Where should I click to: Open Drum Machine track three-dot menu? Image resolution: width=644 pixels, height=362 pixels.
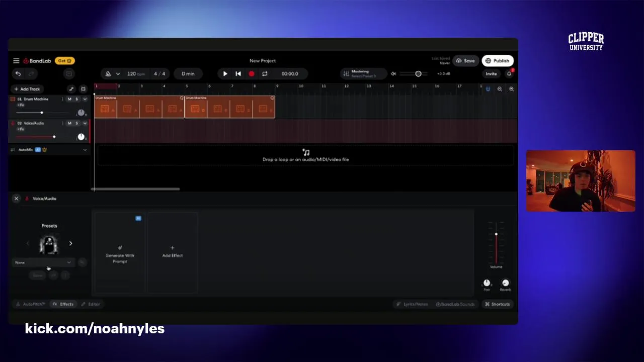[x=62, y=99]
